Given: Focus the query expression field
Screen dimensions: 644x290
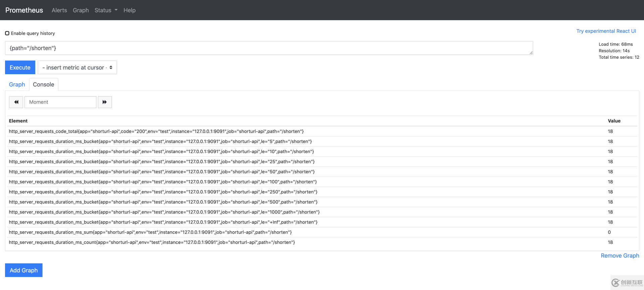Looking at the screenshot, I should click(269, 48).
